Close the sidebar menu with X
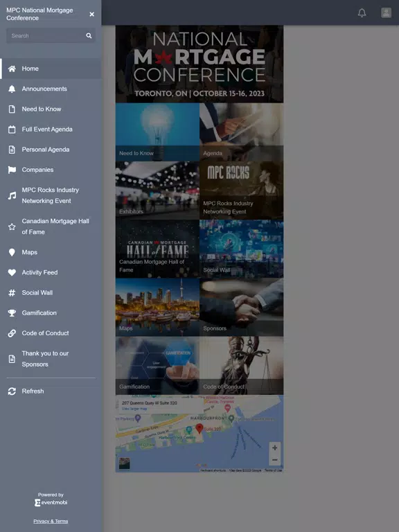 pyautogui.click(x=91, y=15)
